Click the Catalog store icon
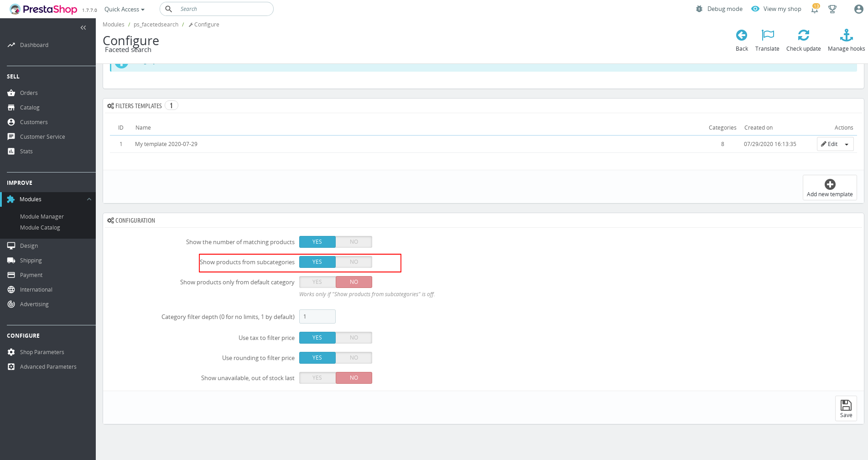 point(11,108)
